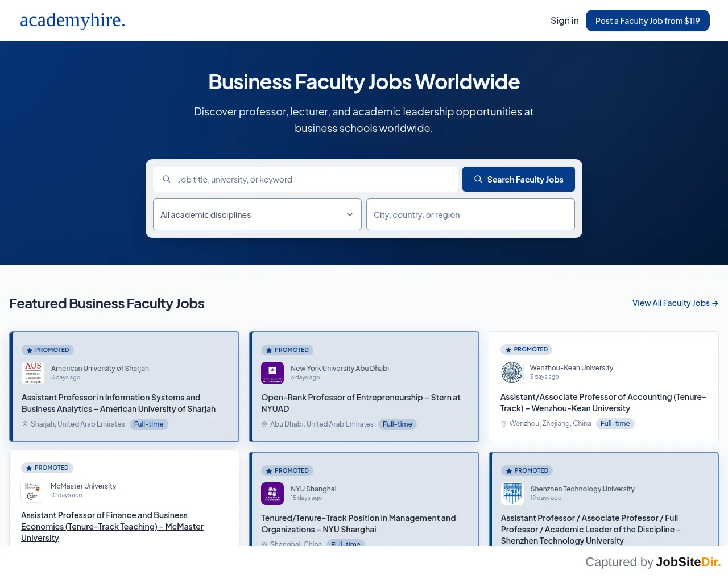Open the McMaster Finance and Business Economics job
The height and width of the screenshot is (579, 728).
112,527
